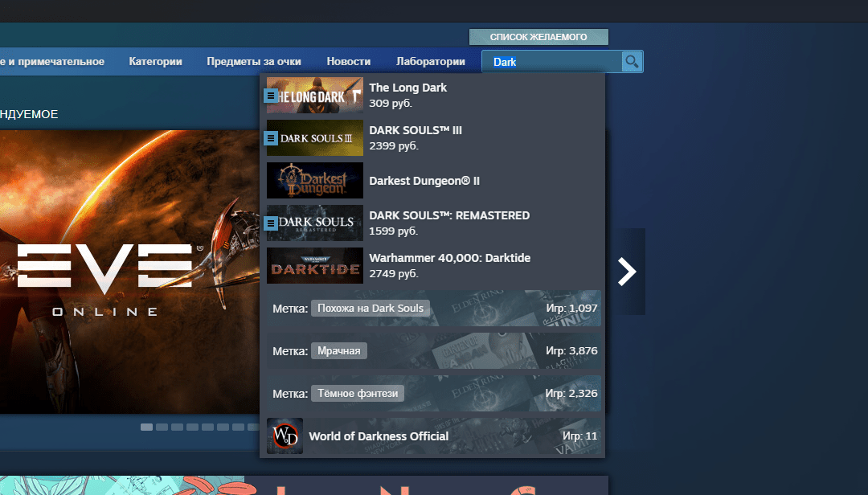Screen dimensions: 868x495
Task: Select DARK SOULS: REMASTERED search result
Action: pos(434,223)
